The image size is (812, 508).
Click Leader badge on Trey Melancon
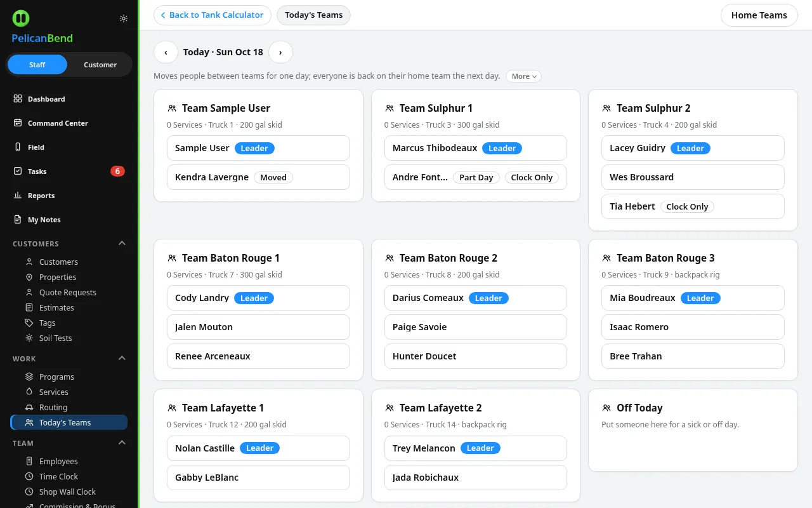tap(480, 448)
